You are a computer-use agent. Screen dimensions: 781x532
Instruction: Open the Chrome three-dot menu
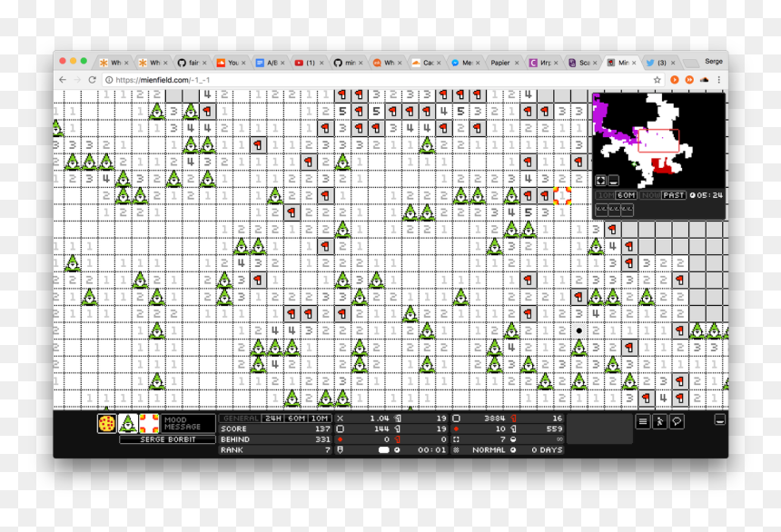point(718,80)
